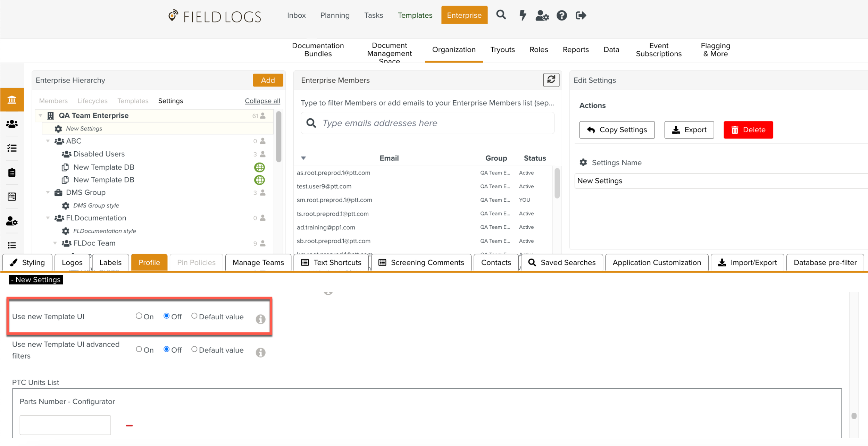Viewport: 868px width, 446px height.
Task: Collapse the QA Team Enterprise node
Action: [x=41, y=116]
